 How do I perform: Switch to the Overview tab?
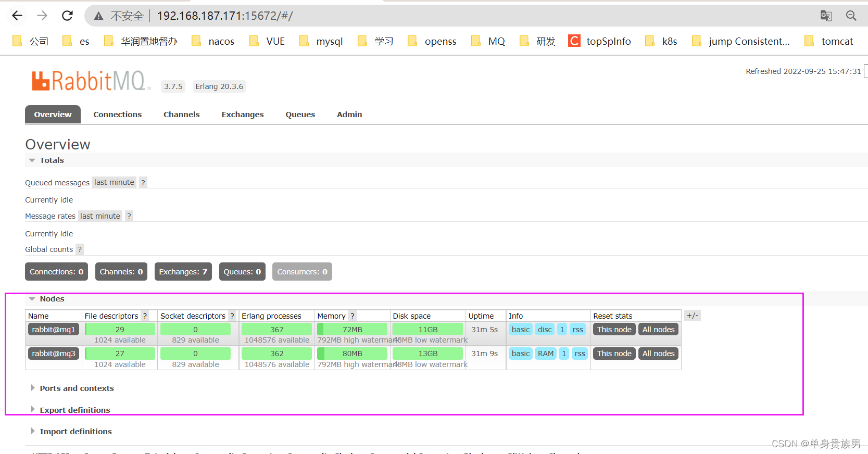(x=53, y=115)
